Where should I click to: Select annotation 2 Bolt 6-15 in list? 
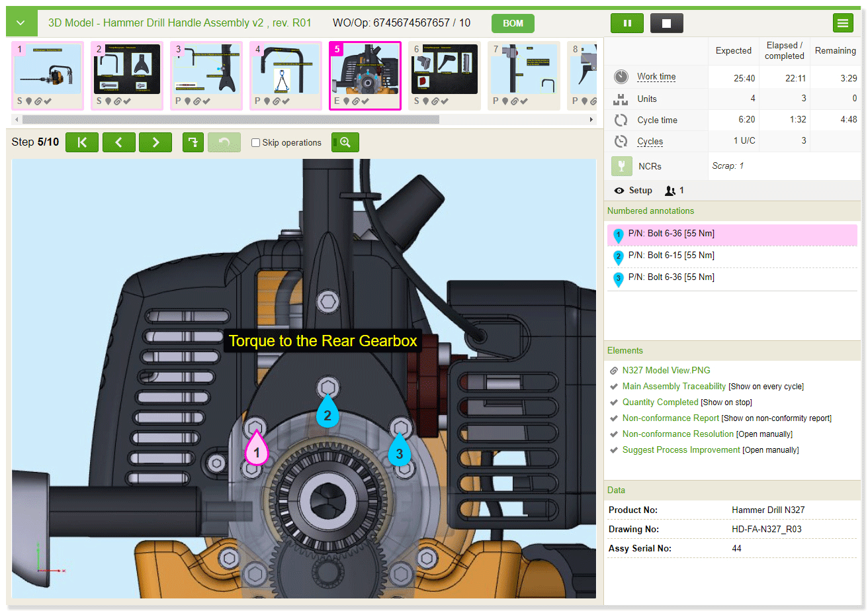point(671,256)
